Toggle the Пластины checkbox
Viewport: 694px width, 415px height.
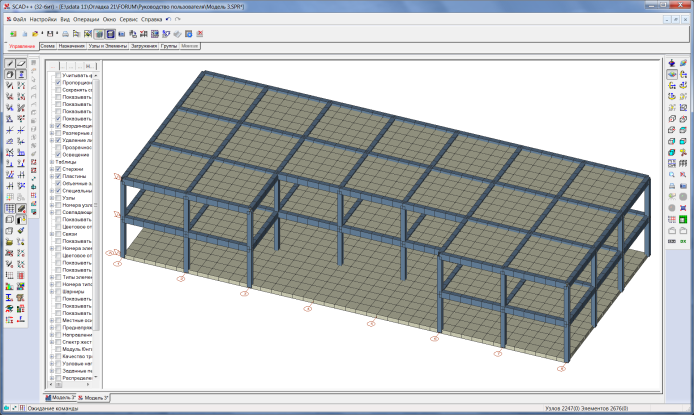[x=58, y=177]
